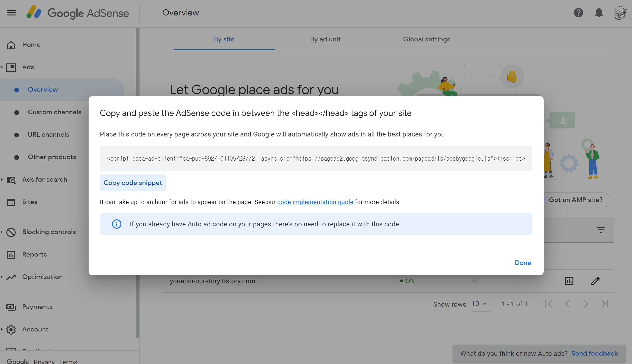Switch to the By site tab
The width and height of the screenshot is (632, 364).
[x=224, y=39]
